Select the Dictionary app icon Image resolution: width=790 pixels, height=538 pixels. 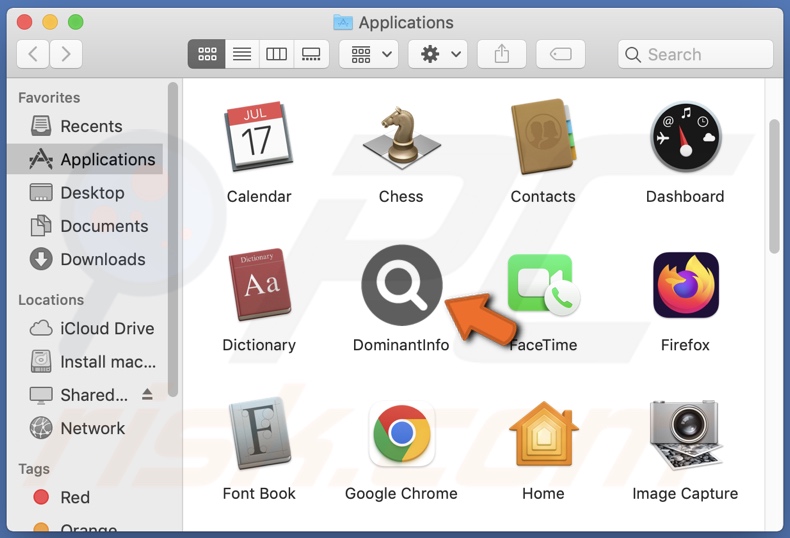point(259,285)
